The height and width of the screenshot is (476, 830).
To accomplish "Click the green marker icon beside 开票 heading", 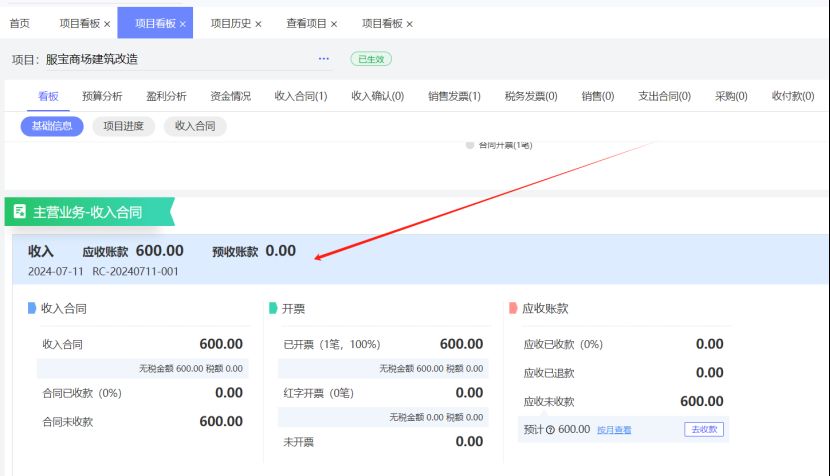I will pyautogui.click(x=273, y=309).
